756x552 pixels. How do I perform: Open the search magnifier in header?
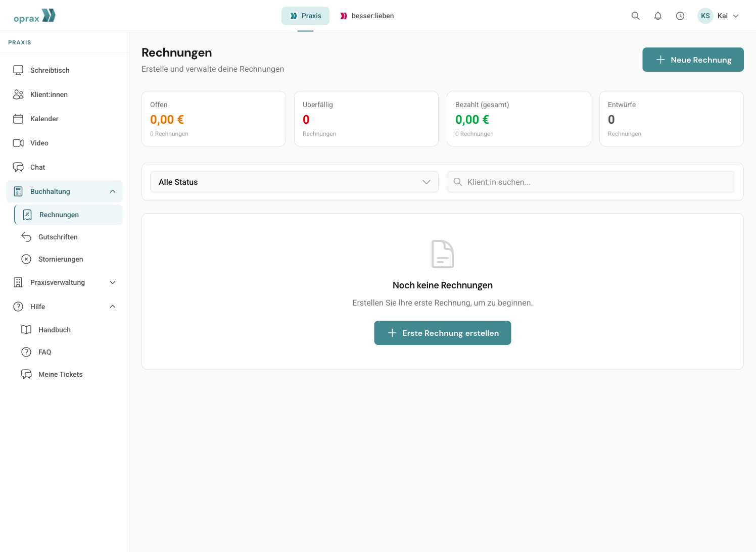coord(636,16)
